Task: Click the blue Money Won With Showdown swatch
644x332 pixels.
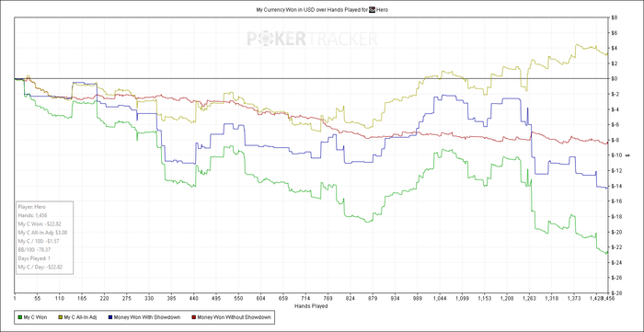Action: tap(111, 317)
